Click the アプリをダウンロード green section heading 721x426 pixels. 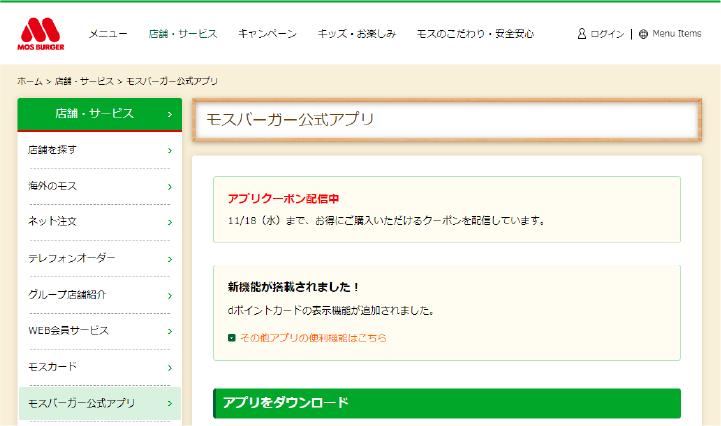click(447, 403)
